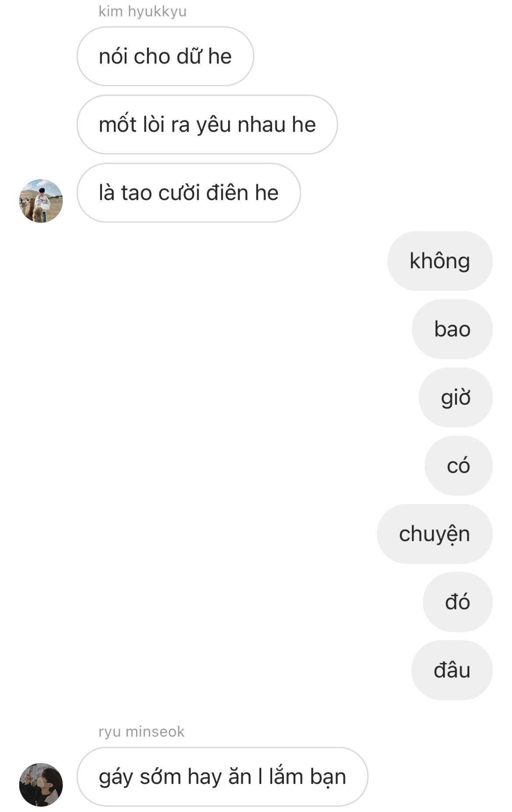Viewport: 512px width, 812px height.
Task: Tap the sent bubble 'không'
Action: [x=440, y=261]
